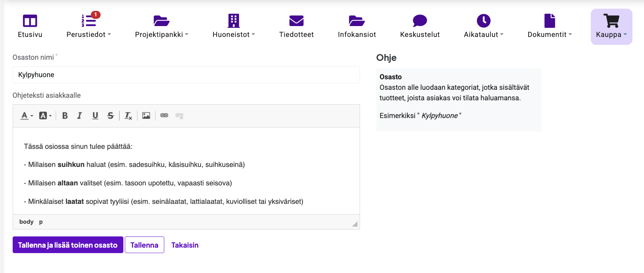Insert an image via editor toolbar
The image size is (644, 273).
point(146,115)
